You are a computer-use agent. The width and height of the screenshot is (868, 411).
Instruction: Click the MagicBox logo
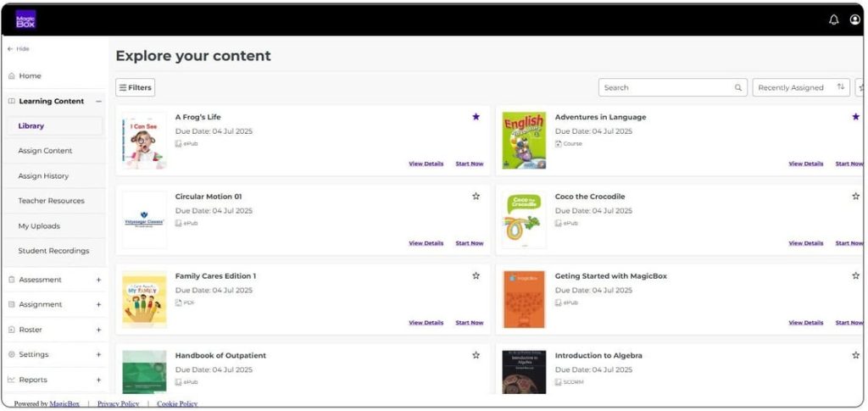26,19
